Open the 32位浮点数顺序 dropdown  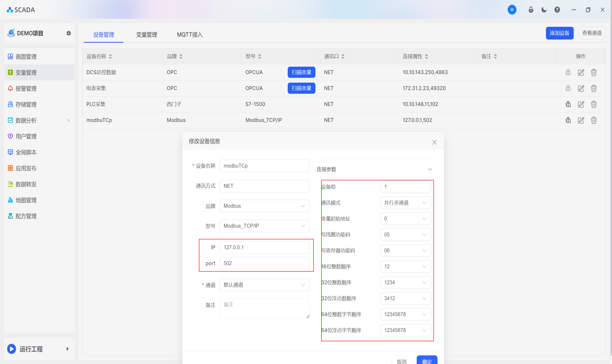click(405, 298)
